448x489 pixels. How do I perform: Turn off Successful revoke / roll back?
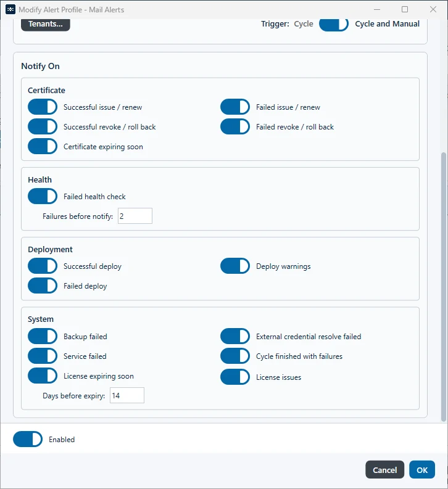[x=43, y=126]
